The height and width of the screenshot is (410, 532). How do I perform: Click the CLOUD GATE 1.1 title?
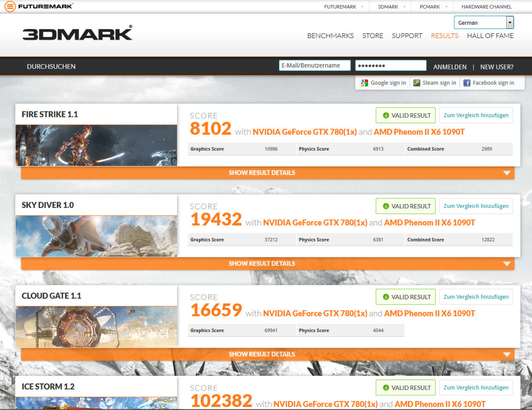[51, 296]
